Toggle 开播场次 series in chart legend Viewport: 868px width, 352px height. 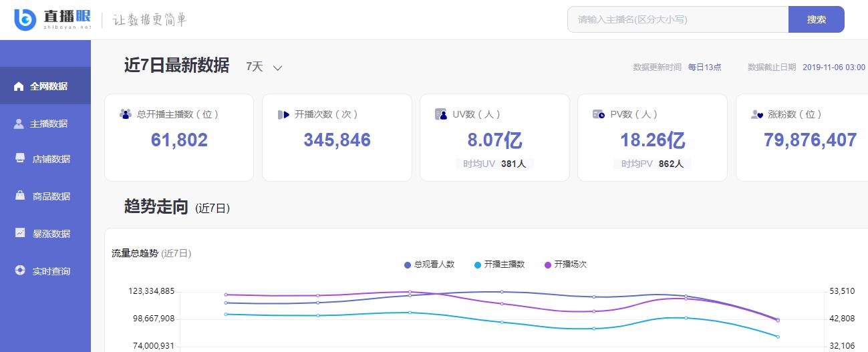pos(565,265)
